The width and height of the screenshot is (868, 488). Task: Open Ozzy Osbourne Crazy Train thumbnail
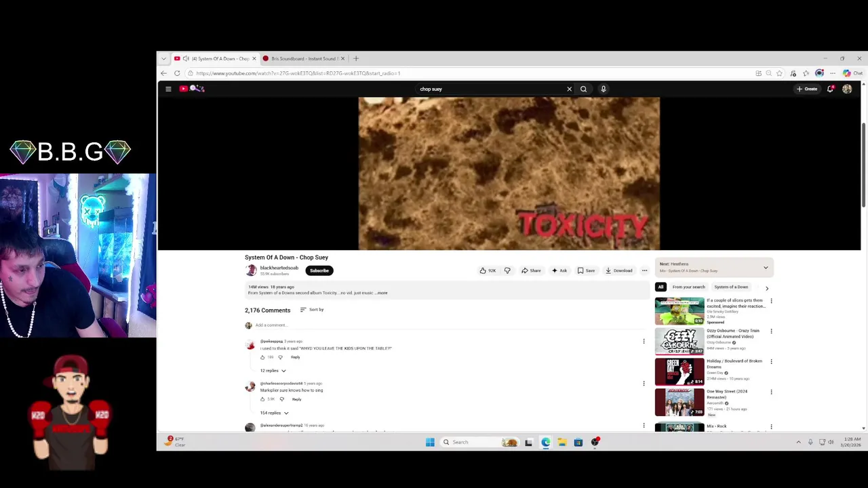point(679,342)
